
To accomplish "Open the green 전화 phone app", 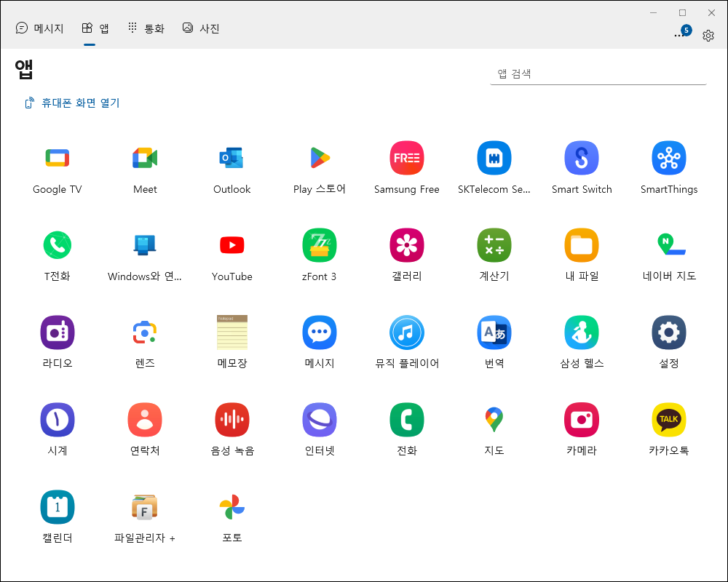I will click(407, 420).
